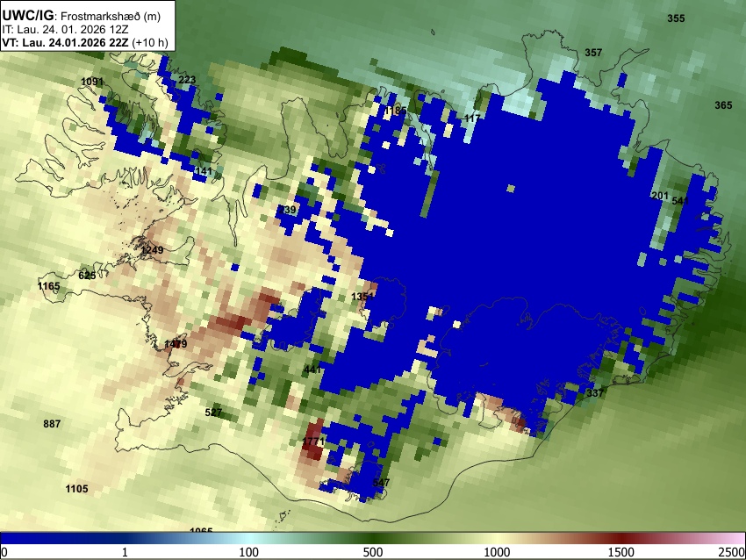Click the legend tick label 2500
The height and width of the screenshot is (560, 746).
coord(732,552)
